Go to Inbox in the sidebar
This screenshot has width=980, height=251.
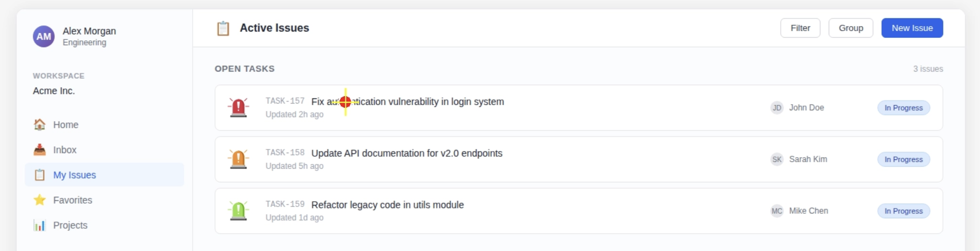tap(105, 150)
